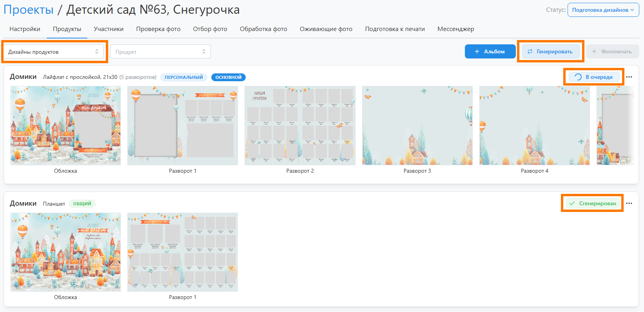Click the blue Альбом add button

[490, 51]
